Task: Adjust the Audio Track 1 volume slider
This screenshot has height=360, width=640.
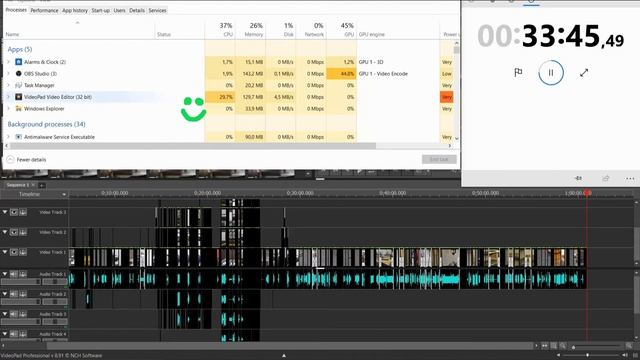Action: (x=21, y=281)
